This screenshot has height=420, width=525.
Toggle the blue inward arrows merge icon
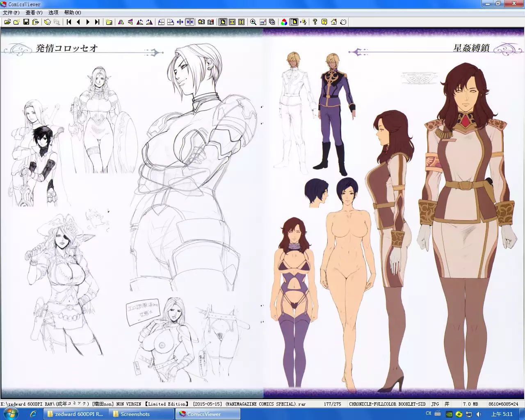tap(189, 22)
